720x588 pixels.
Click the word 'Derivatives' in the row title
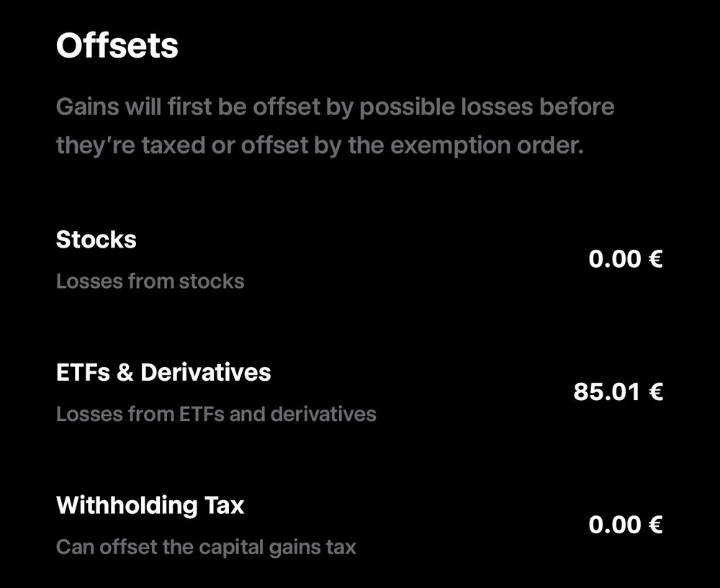tap(206, 372)
